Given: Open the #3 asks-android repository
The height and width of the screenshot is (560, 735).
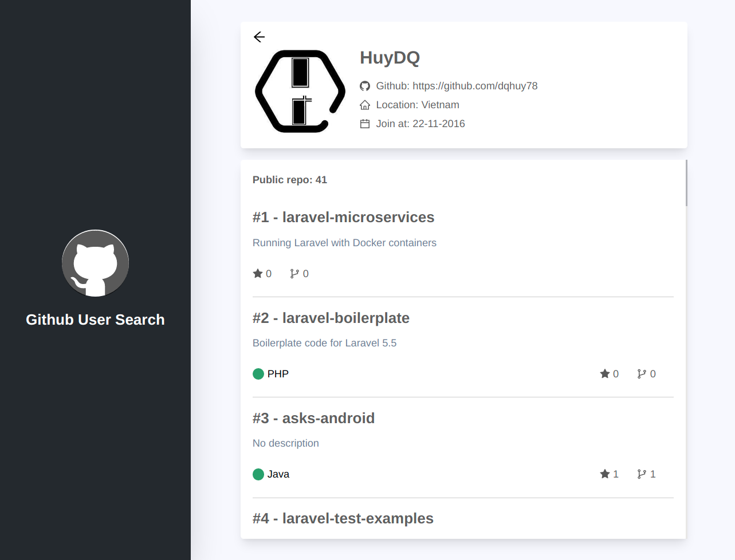Looking at the screenshot, I should [x=313, y=419].
